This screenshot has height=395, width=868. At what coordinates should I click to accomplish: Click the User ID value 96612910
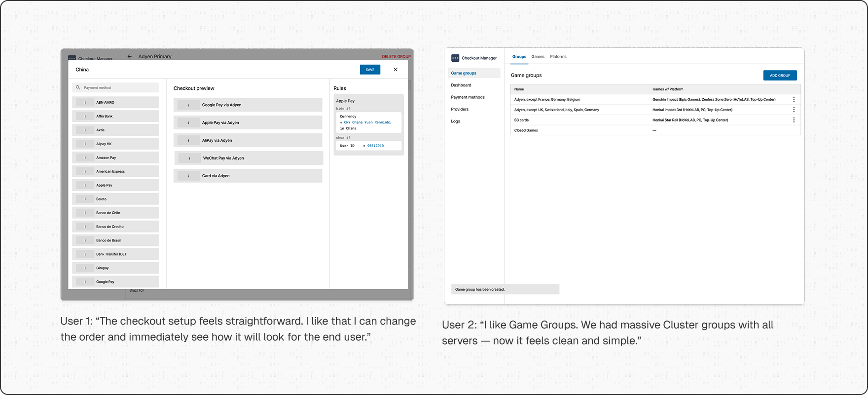(375, 146)
